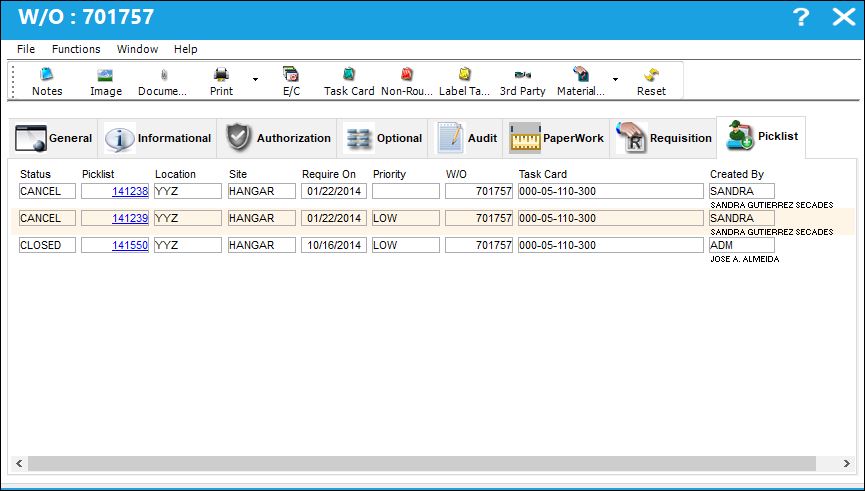
Task: Close the W/O 701757 window
Action: click(x=843, y=17)
